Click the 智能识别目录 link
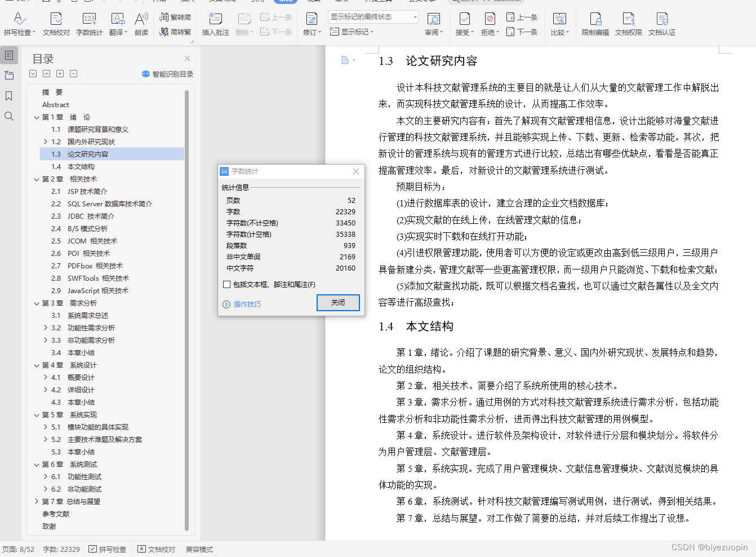 [167, 74]
